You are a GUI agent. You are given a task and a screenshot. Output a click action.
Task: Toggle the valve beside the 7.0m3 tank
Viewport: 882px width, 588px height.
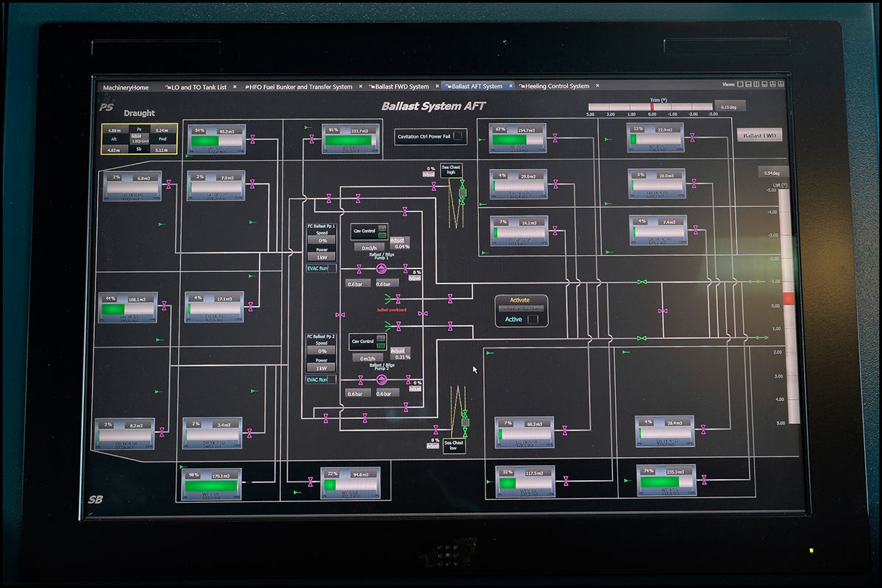pyautogui.click(x=252, y=184)
